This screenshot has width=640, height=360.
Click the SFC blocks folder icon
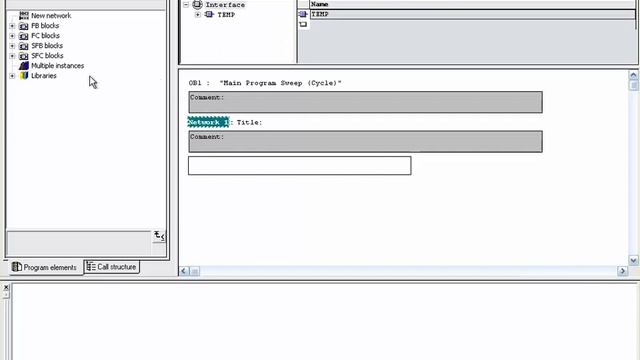(24, 56)
